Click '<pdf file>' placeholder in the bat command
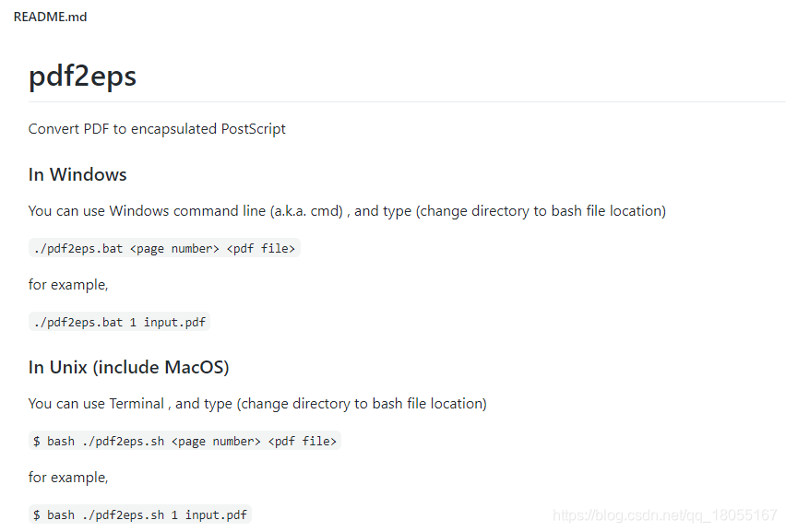The width and height of the screenshot is (786, 532). (261, 248)
